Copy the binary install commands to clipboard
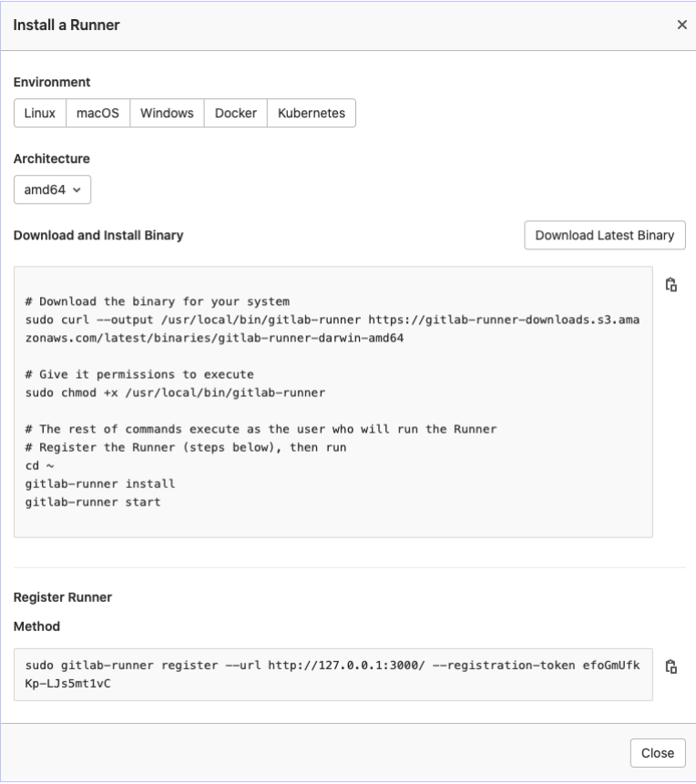Screen dimensions: 696x784 [x=671, y=285]
